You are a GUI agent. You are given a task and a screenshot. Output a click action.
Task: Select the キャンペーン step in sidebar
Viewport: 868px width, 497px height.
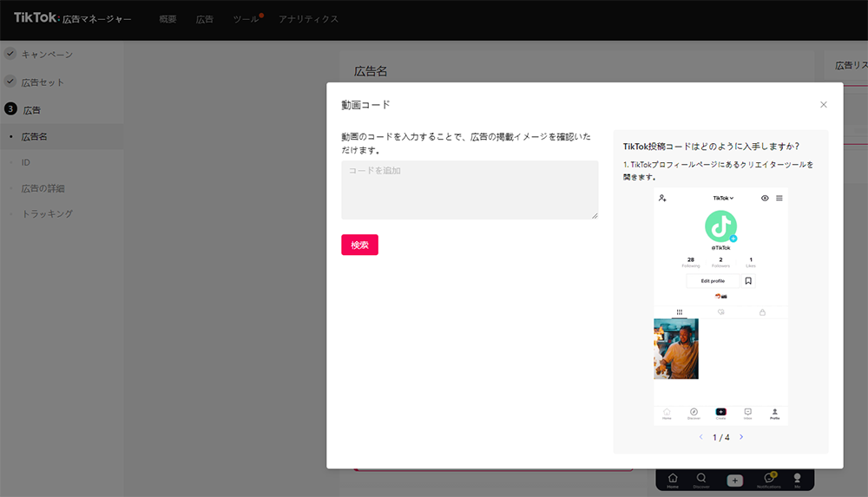(47, 55)
